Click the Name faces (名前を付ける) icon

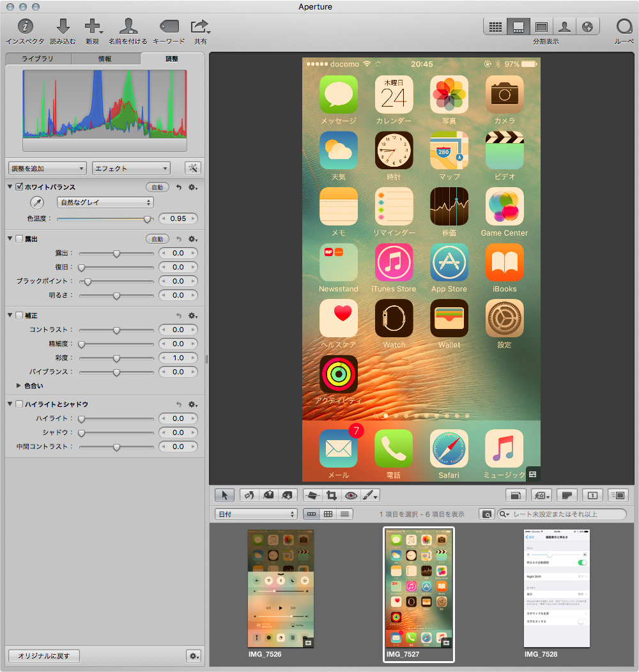128,27
